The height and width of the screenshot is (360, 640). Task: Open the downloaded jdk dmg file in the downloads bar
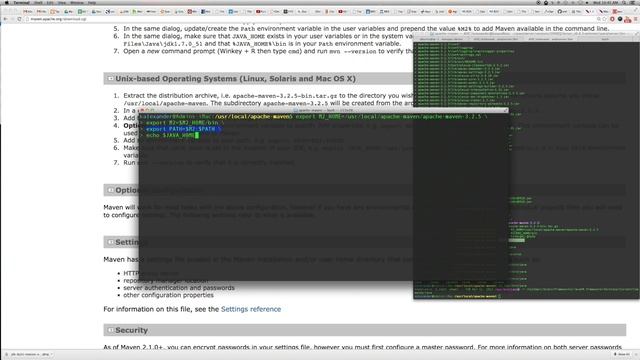(x=29, y=354)
